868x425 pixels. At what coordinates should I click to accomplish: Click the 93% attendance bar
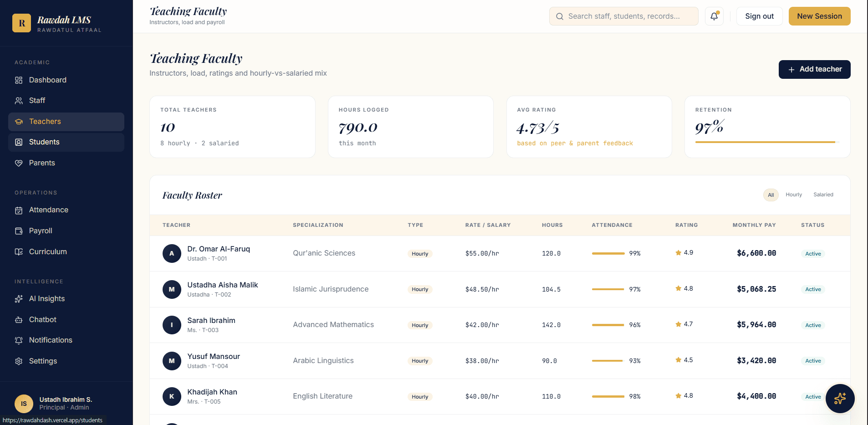608,361
